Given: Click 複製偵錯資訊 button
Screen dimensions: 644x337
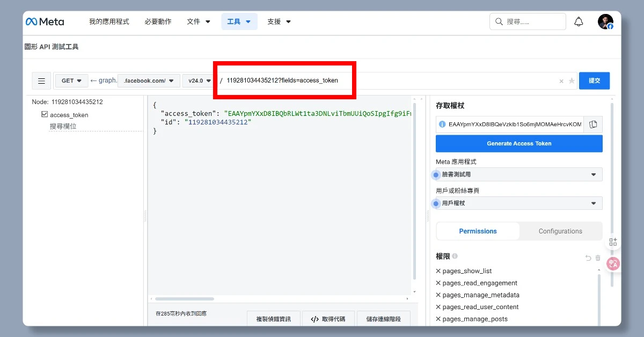Looking at the screenshot, I should (273, 319).
